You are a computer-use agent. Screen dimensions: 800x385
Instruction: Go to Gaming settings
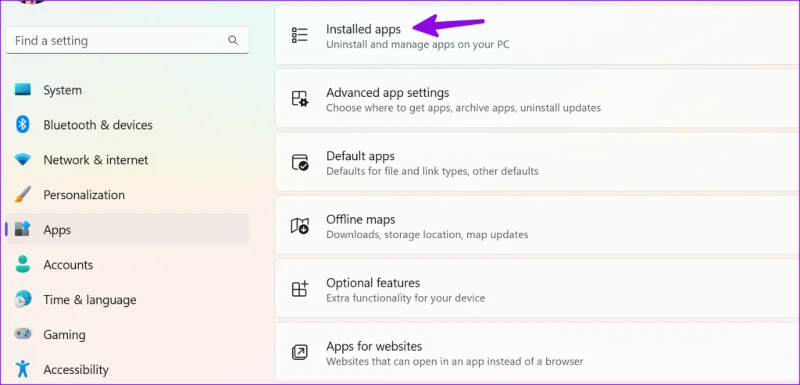point(128,335)
